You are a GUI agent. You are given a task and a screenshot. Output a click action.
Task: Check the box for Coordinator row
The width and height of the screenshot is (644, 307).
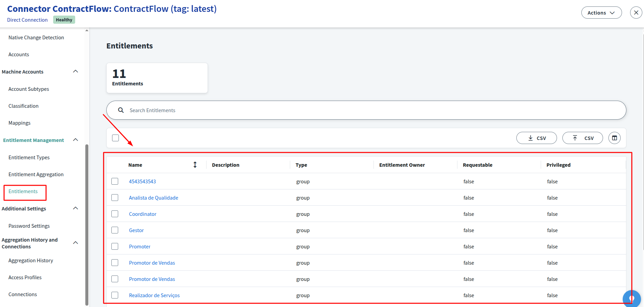click(x=115, y=214)
